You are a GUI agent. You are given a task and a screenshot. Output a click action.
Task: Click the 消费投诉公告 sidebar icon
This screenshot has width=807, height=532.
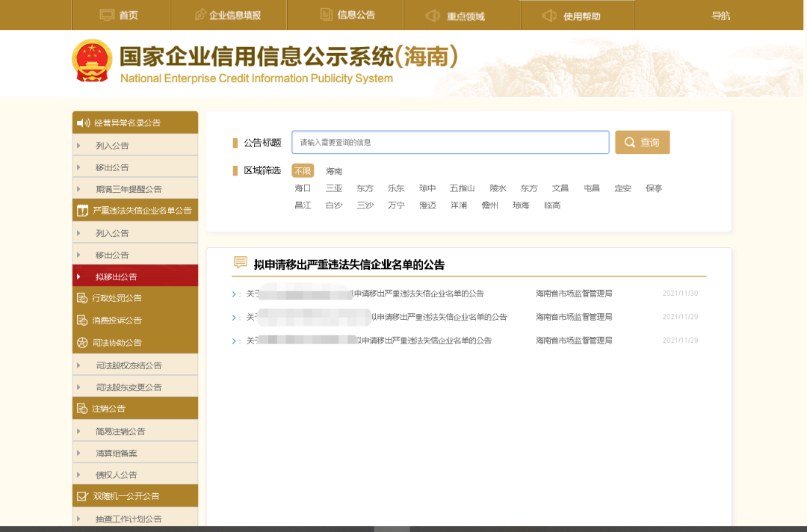click(x=83, y=320)
